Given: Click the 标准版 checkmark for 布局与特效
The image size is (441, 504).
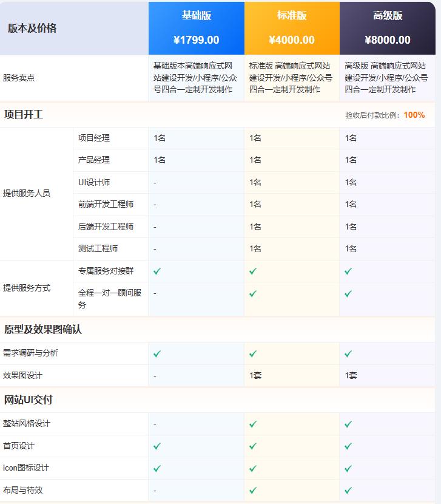Looking at the screenshot, I should pyautogui.click(x=253, y=490).
